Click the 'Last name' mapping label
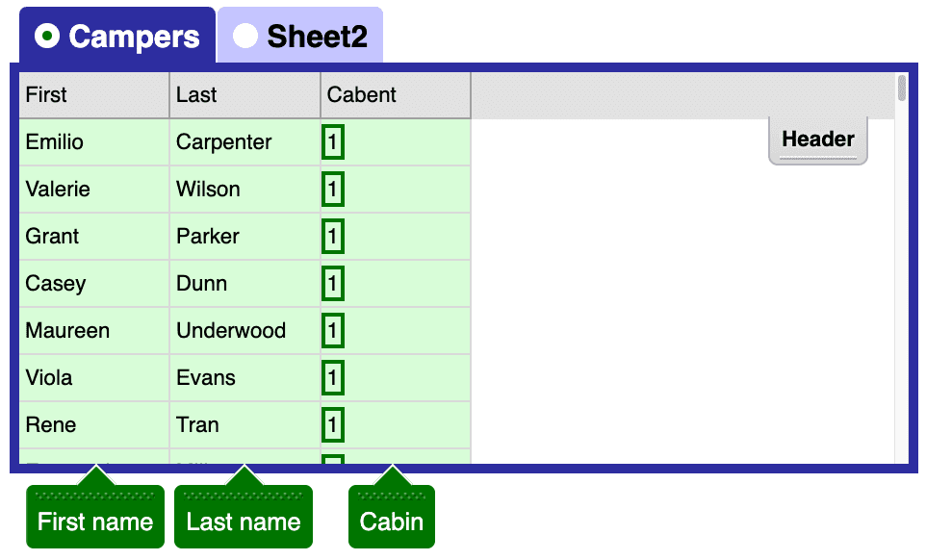This screenshot has width=926, height=560. 243,522
